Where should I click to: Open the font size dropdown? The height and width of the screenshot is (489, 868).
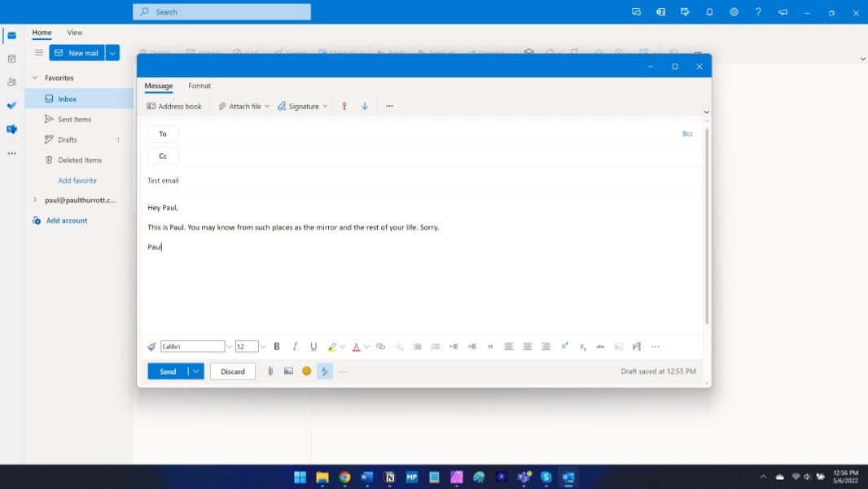pyautogui.click(x=263, y=347)
